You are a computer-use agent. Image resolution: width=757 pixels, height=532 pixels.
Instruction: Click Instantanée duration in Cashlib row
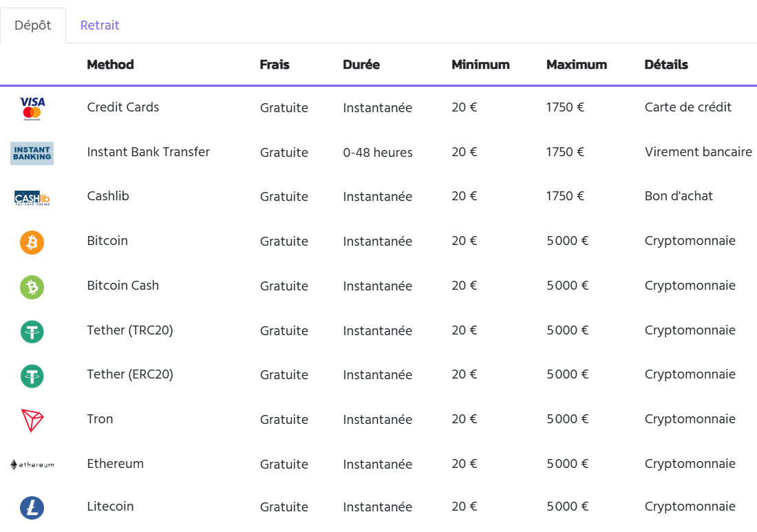click(x=378, y=196)
